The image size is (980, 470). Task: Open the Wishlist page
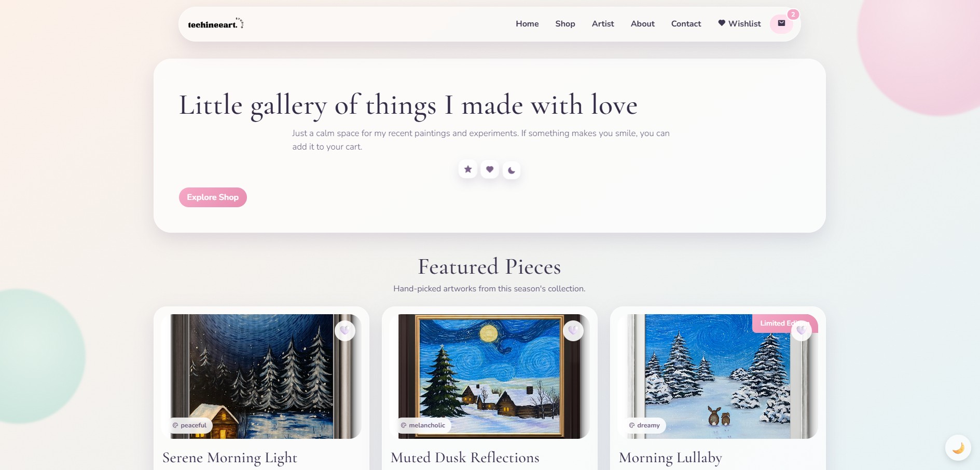point(739,23)
